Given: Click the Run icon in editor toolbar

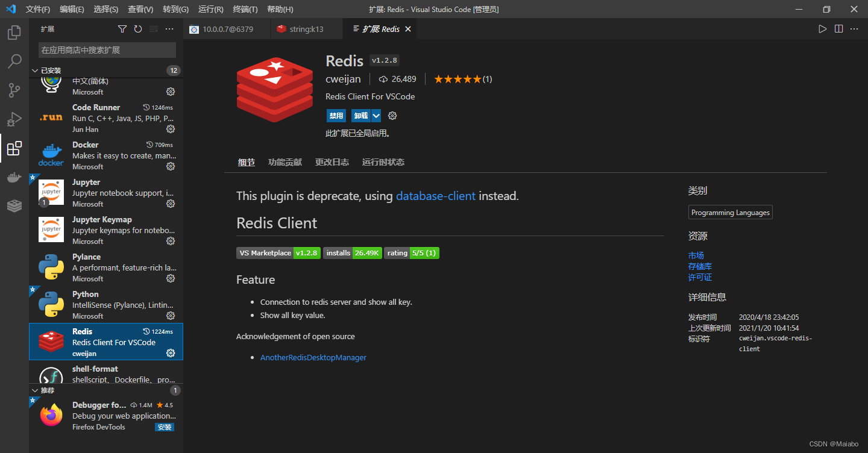Looking at the screenshot, I should tap(823, 29).
